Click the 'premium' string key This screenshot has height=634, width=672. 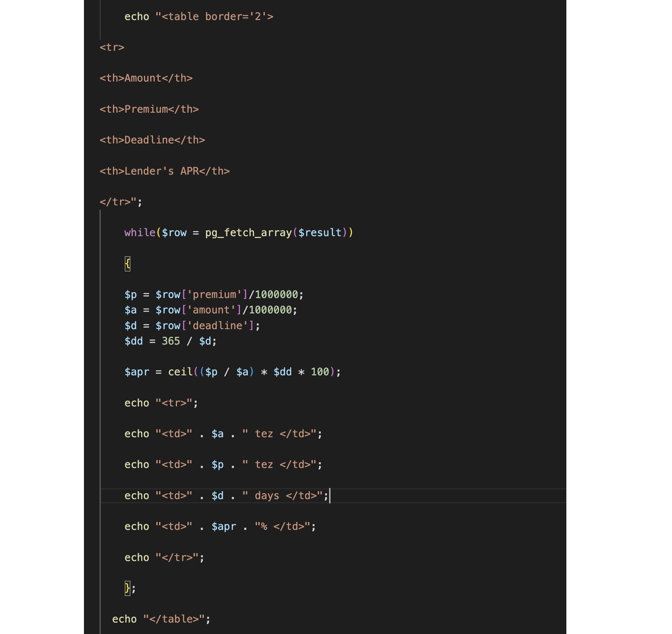click(214, 295)
